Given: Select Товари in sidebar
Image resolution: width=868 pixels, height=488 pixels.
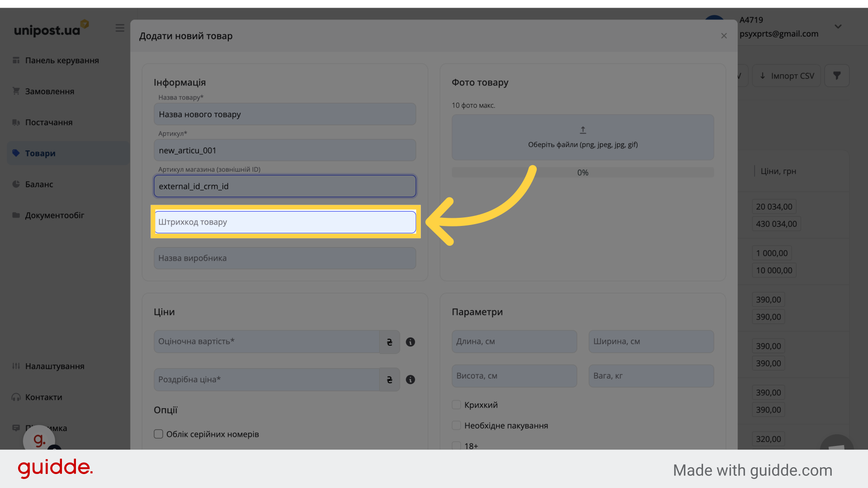Looking at the screenshot, I should point(68,153).
